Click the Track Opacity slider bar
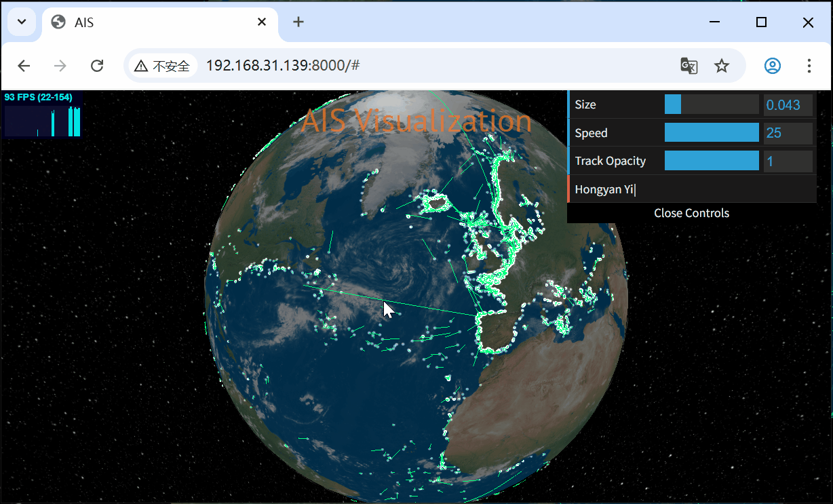Screen dimensions: 833x504 coord(712,161)
